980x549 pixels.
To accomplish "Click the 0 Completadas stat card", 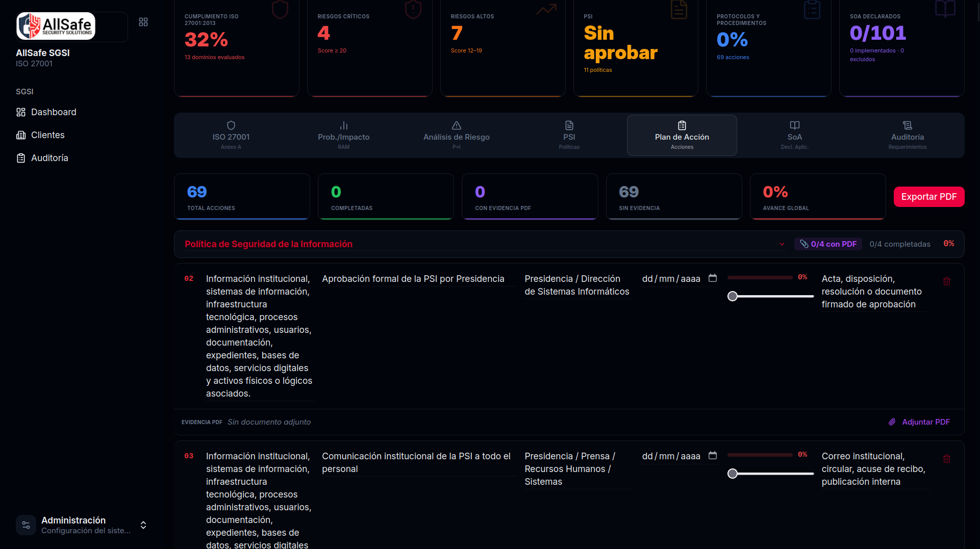I will (x=386, y=197).
